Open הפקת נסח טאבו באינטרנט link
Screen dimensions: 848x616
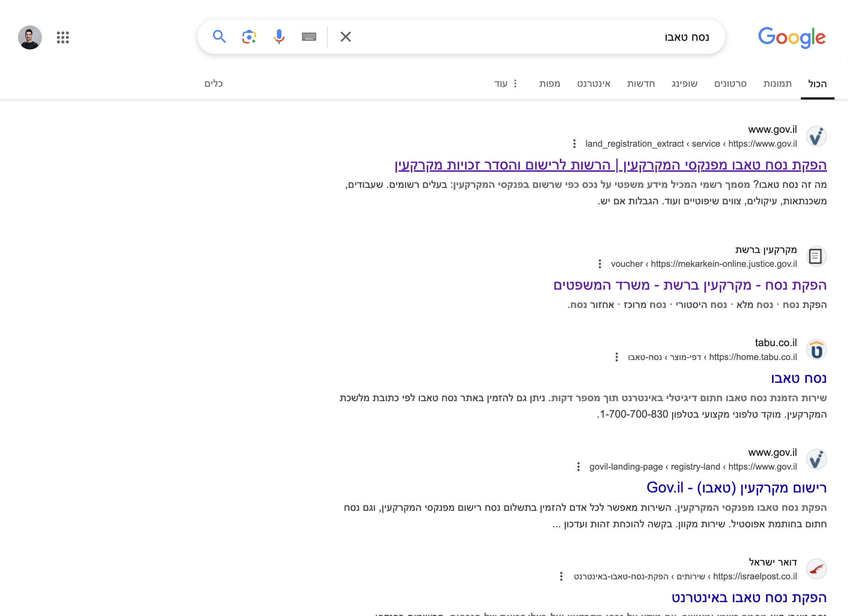tap(749, 597)
